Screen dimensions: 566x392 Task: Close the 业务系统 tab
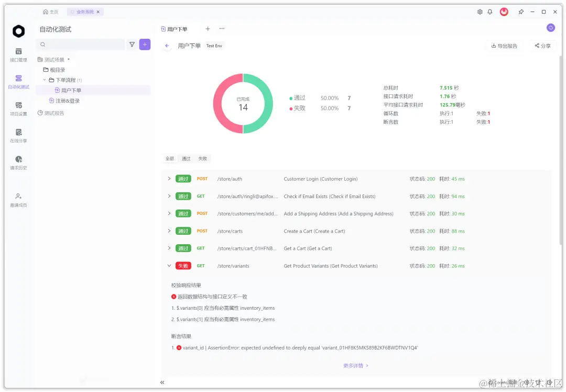pos(98,12)
